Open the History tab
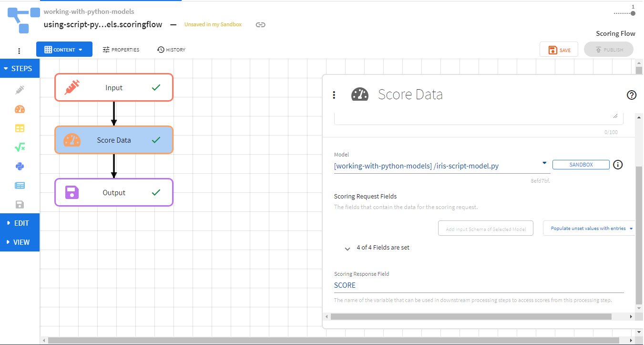Image resolution: width=644 pixels, height=345 pixels. [171, 50]
